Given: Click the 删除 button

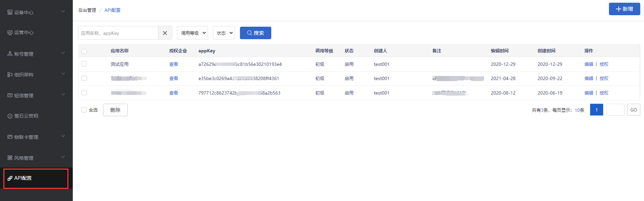Looking at the screenshot, I should (115, 110).
